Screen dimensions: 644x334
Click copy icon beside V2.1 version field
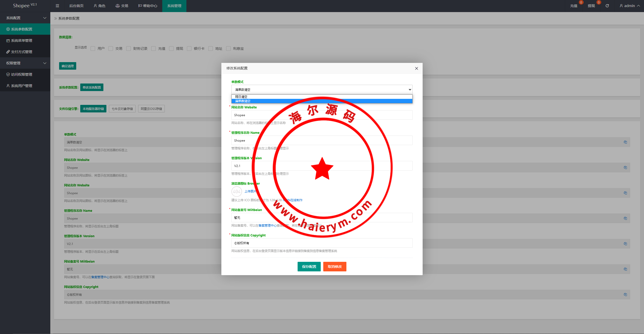625,244
